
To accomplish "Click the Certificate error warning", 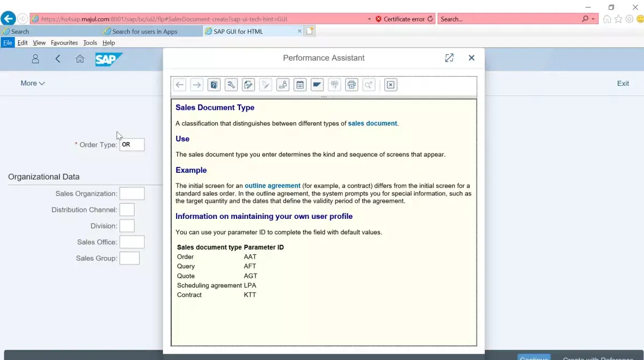I will (400, 19).
